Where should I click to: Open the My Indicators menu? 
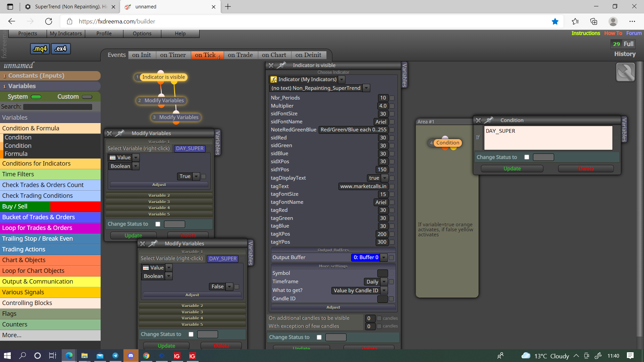pos(66,34)
